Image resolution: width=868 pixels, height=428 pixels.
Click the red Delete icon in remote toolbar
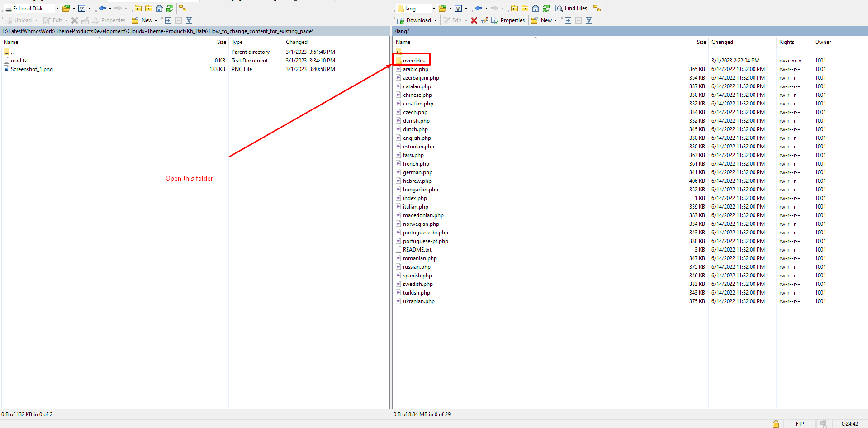pos(474,20)
